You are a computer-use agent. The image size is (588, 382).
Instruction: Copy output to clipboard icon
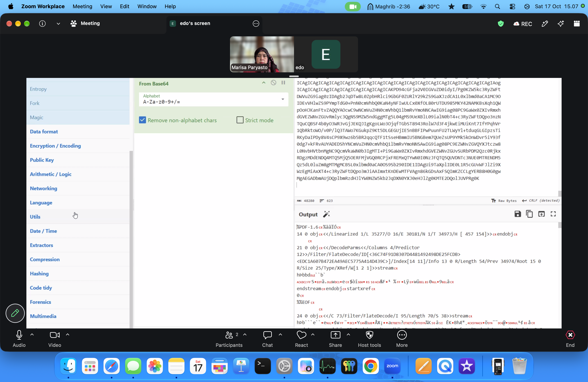click(x=529, y=214)
